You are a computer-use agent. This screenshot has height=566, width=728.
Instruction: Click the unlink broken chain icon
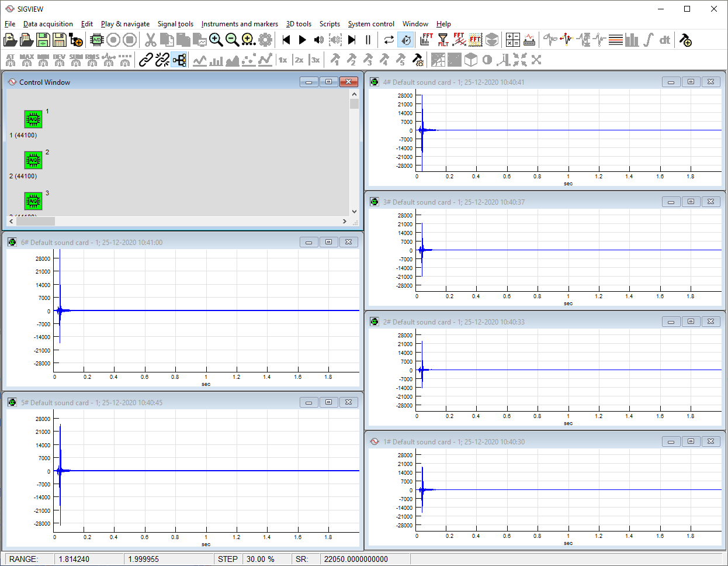point(162,60)
